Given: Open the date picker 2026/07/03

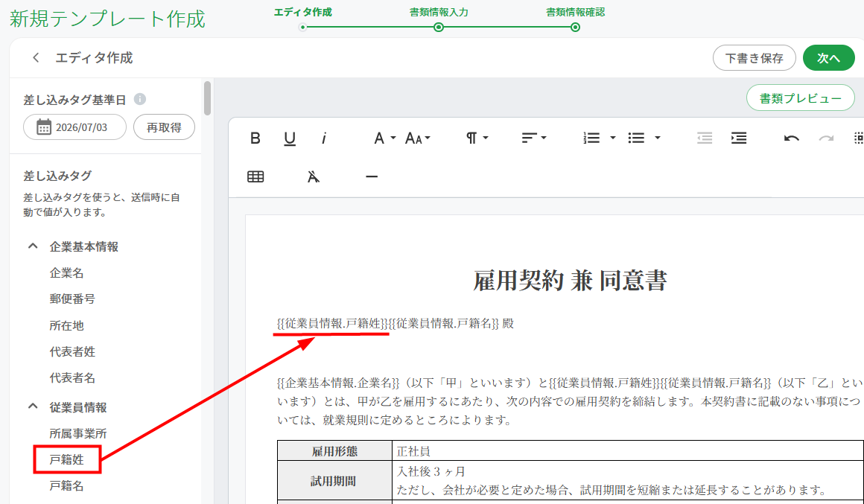Looking at the screenshot, I should tap(75, 127).
